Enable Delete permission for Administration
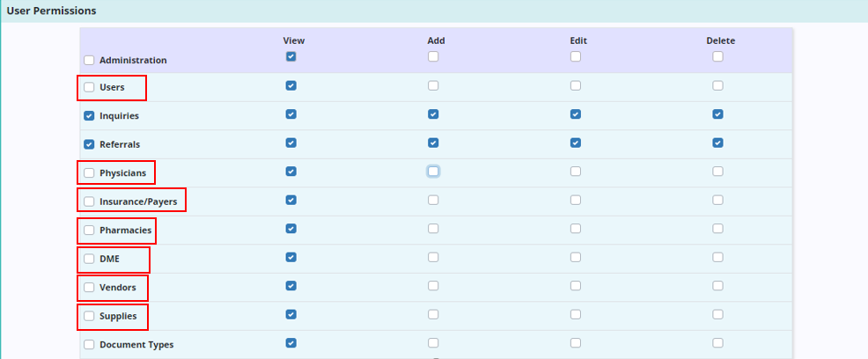The height and width of the screenshot is (359, 868). (x=717, y=56)
